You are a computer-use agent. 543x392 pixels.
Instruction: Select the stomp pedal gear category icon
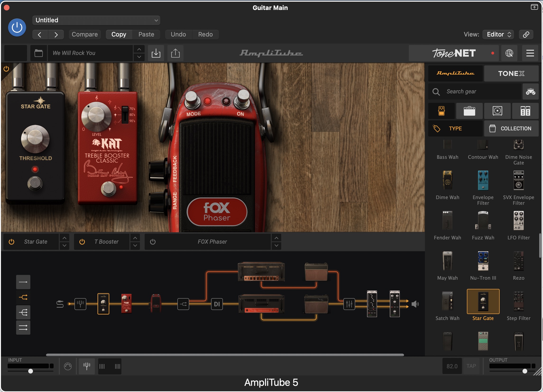point(442,111)
